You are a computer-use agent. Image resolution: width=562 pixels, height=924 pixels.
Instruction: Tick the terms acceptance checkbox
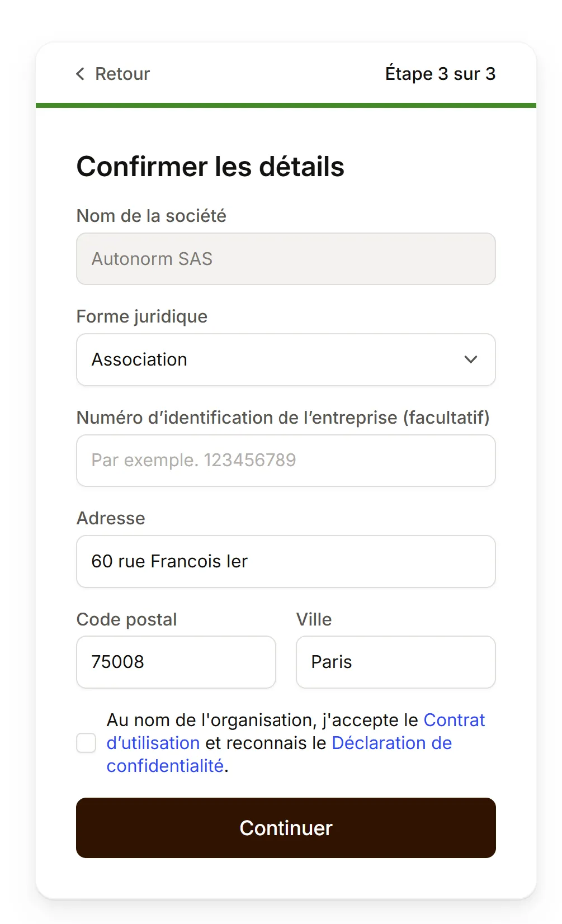pos(86,743)
